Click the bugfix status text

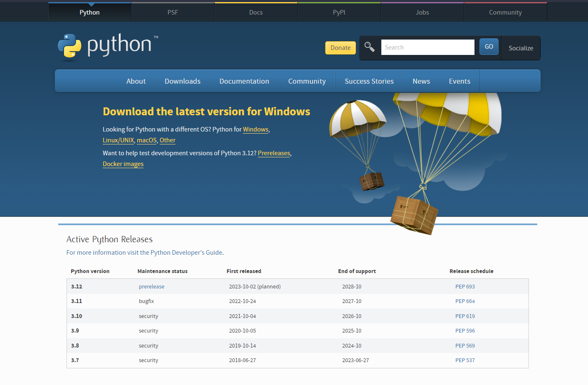146,301
